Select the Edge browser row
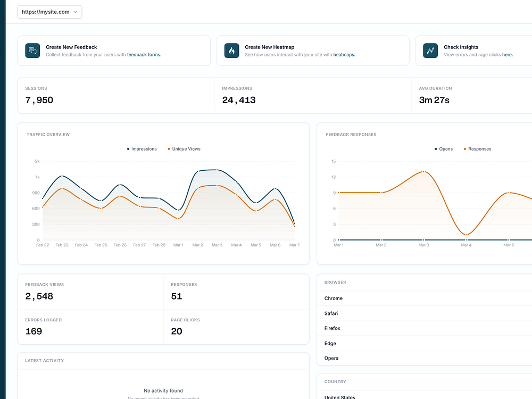Screen dimensions: 532x399 pos(425,343)
